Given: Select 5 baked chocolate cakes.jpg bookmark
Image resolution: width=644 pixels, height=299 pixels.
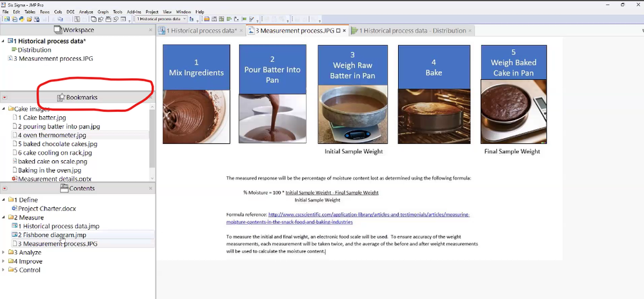Looking at the screenshot, I should coord(57,144).
